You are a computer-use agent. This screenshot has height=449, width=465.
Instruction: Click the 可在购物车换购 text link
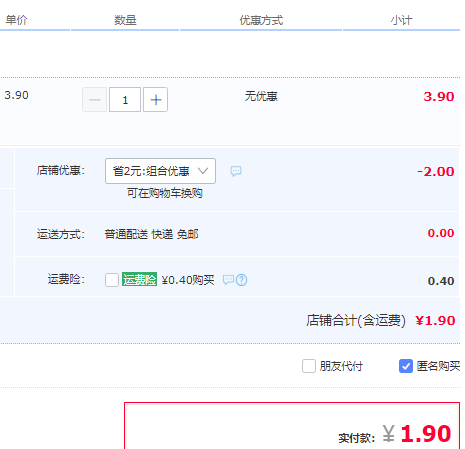click(165, 193)
